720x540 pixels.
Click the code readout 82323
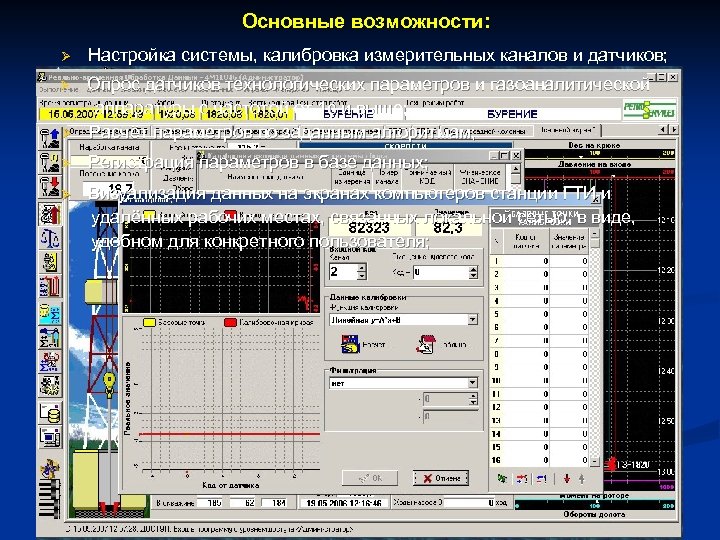[x=369, y=228]
